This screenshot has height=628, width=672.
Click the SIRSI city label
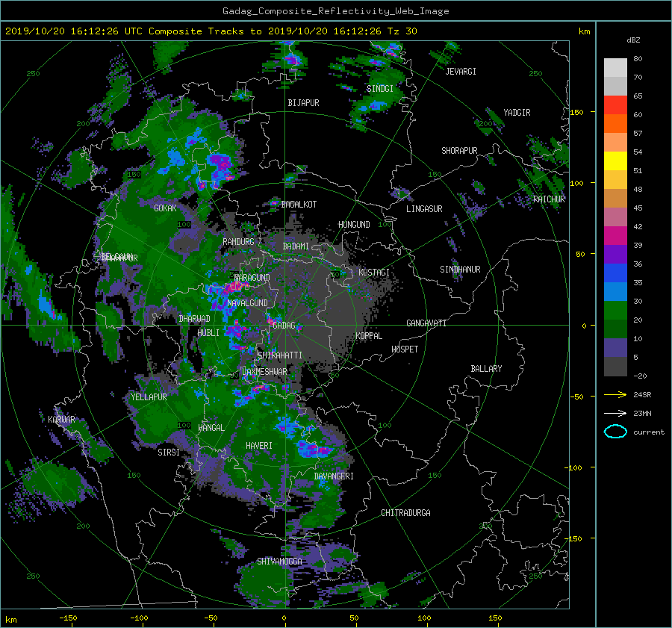coord(169,453)
